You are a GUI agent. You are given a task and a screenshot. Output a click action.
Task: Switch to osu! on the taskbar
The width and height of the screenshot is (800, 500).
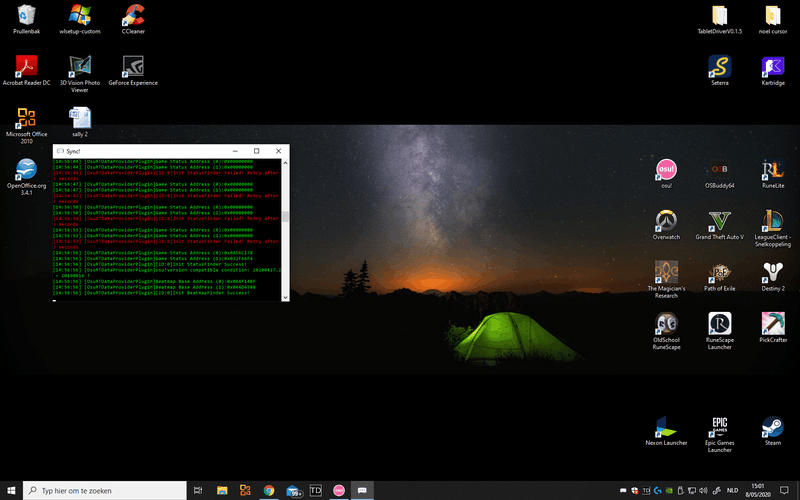pos(339,490)
